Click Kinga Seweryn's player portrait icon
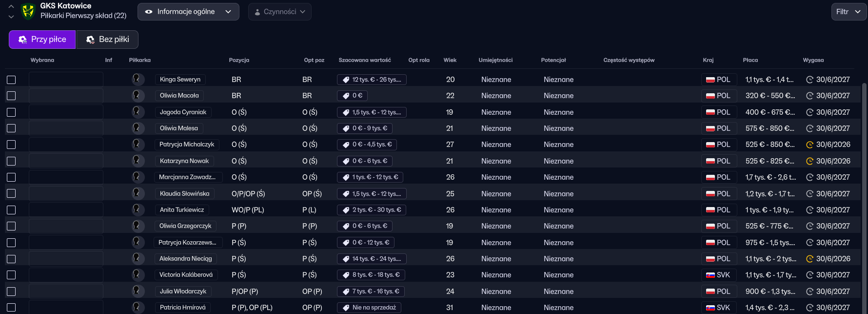The image size is (868, 314). [x=138, y=79]
